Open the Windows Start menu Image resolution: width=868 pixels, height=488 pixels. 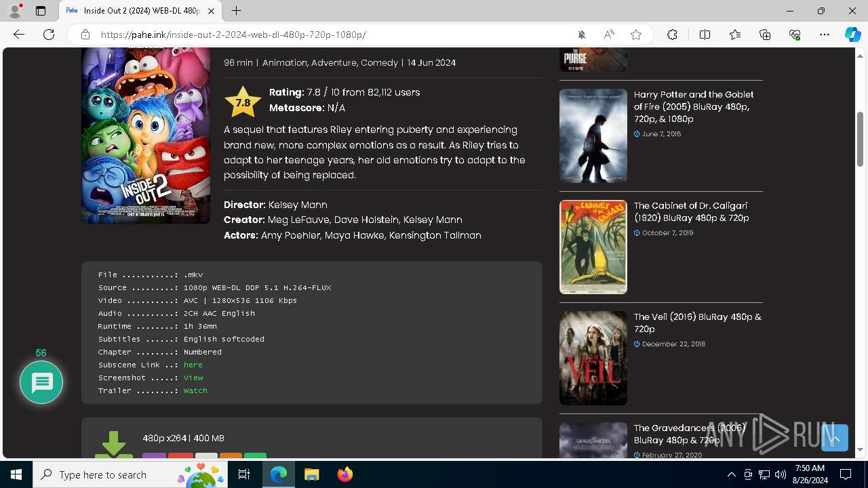click(x=16, y=474)
